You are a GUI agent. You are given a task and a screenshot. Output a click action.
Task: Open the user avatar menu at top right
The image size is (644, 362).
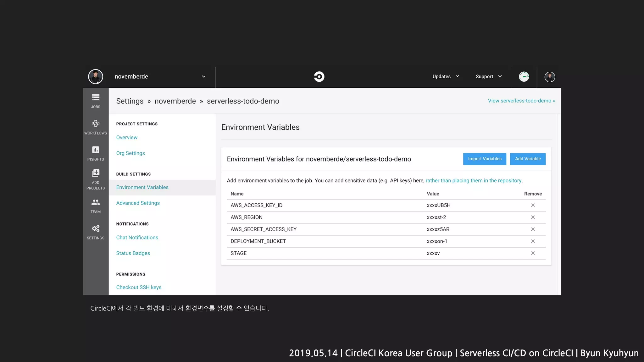tap(550, 77)
